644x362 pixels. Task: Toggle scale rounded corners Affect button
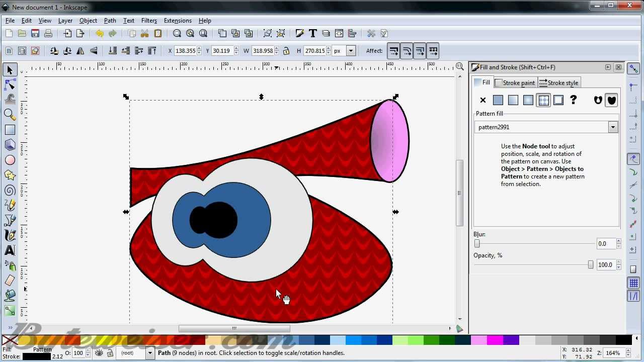(407, 51)
